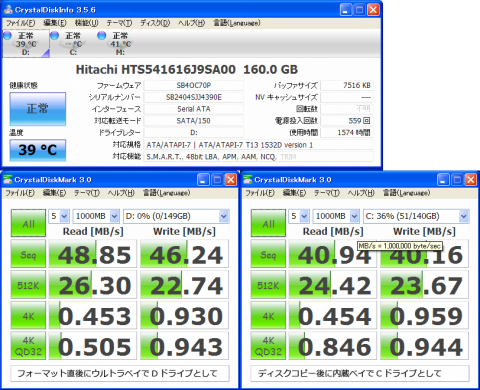480x390 pixels.
Task: Open ヘルプ(H) menu in CrystalDiskInfo
Action: 191,23
